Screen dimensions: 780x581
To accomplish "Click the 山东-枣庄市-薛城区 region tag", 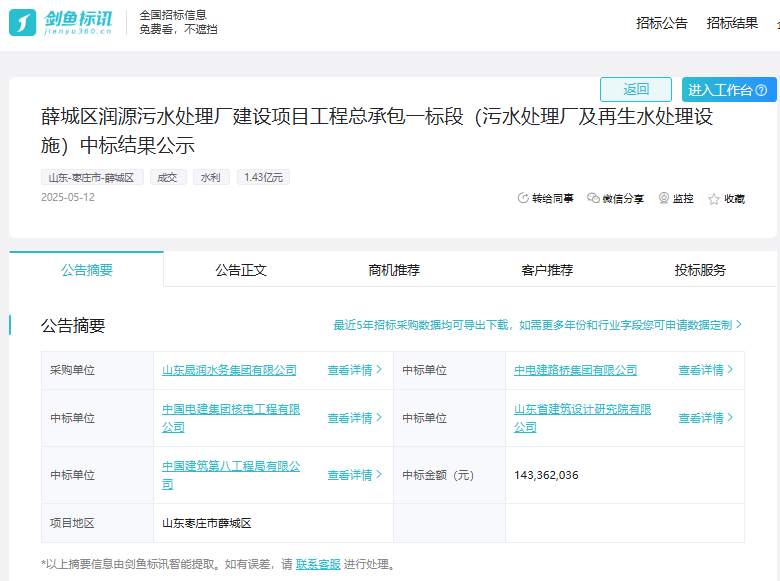I will (x=91, y=177).
